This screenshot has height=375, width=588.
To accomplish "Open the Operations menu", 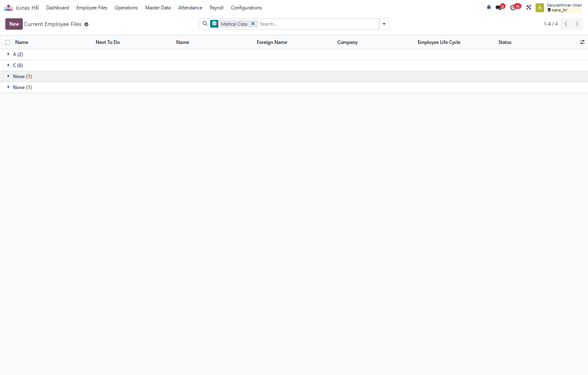I will point(126,8).
